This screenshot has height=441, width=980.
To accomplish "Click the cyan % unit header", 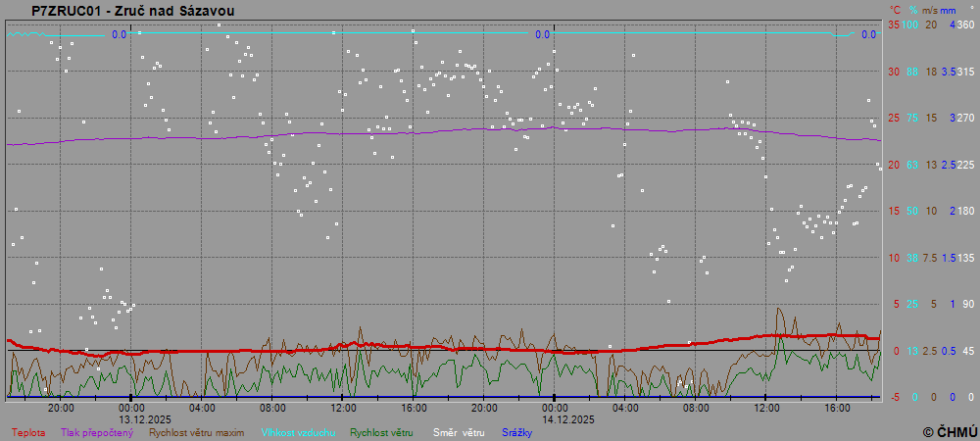I will [912, 10].
